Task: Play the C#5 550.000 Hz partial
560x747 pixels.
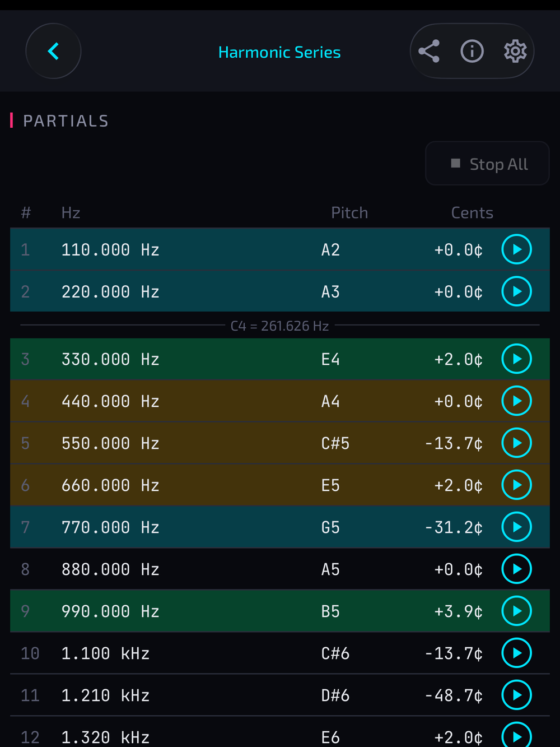Action: coord(516,443)
